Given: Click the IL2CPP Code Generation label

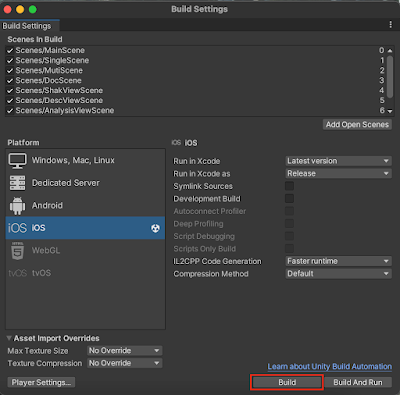Looking at the screenshot, I should 217,261.
